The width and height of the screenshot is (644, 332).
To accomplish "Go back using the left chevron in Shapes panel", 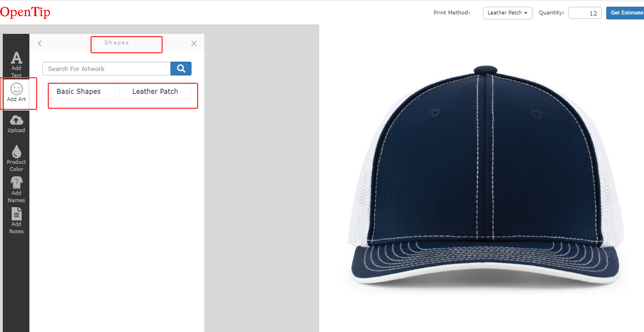I will point(40,43).
